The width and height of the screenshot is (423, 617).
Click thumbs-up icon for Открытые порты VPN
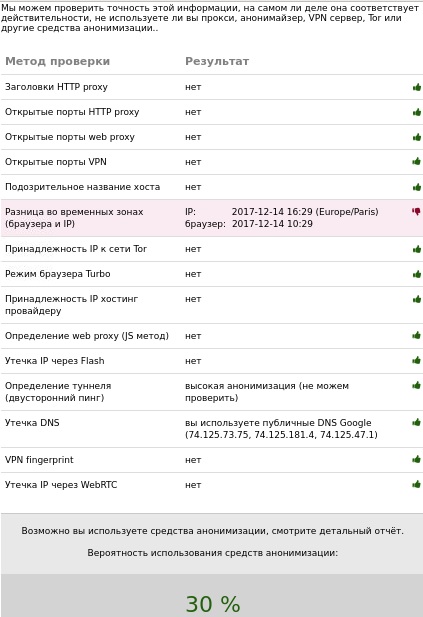(417, 161)
